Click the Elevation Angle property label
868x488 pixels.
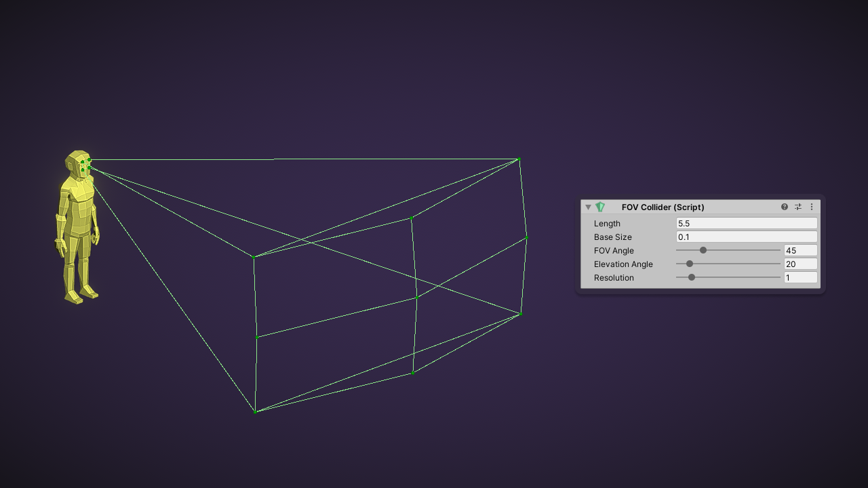[x=623, y=264]
